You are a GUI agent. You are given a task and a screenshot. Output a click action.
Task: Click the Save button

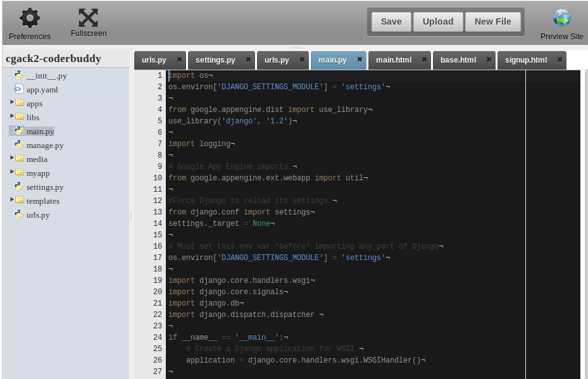391,22
